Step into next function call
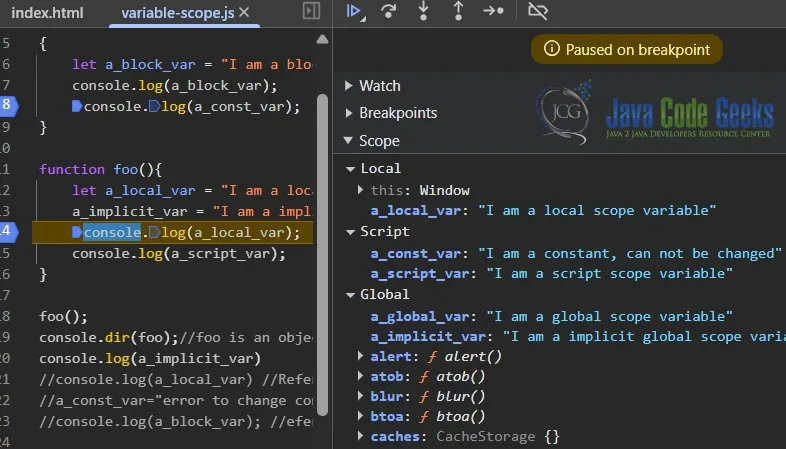The width and height of the screenshot is (786, 449). 424,11
